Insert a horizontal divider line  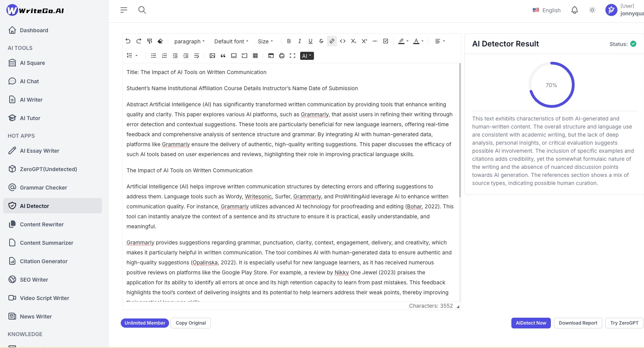(375, 41)
